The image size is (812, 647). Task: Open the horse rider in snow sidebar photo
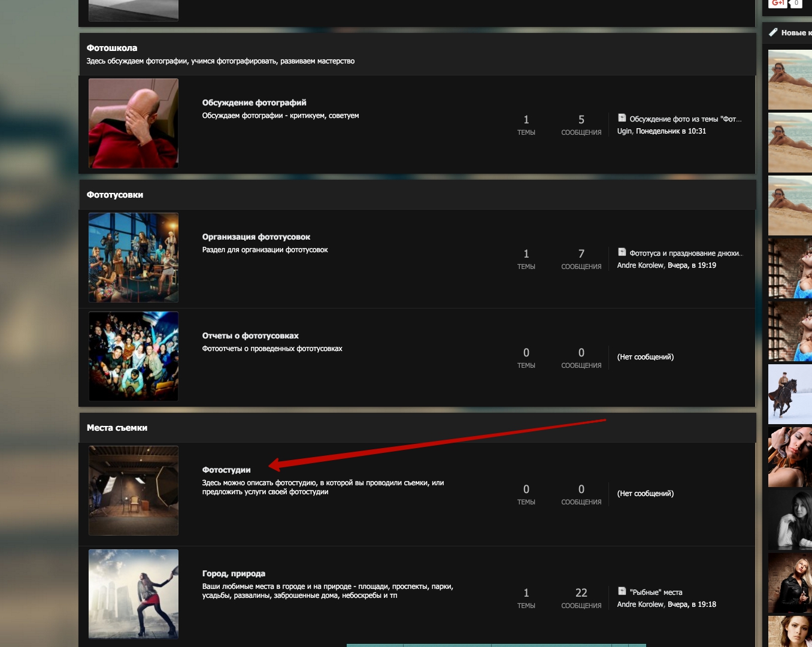pyautogui.click(x=790, y=394)
